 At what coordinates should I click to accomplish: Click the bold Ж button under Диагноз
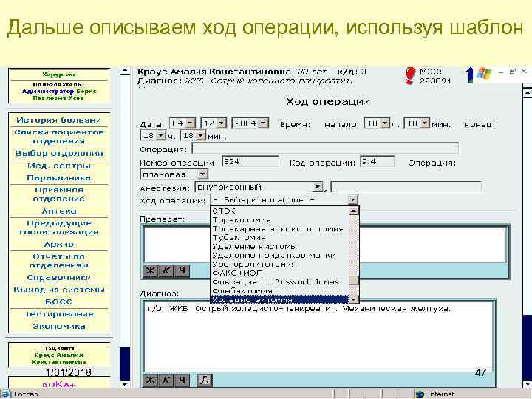tap(150, 380)
